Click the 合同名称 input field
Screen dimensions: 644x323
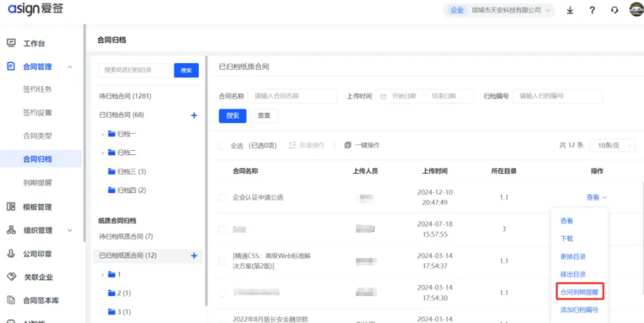click(292, 96)
